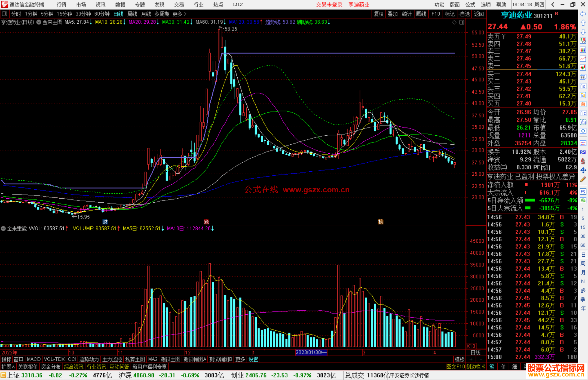The height and width of the screenshot is (380, 588).
Task: Click the panel layout icon at chart top-right
Action: click(x=462, y=22)
